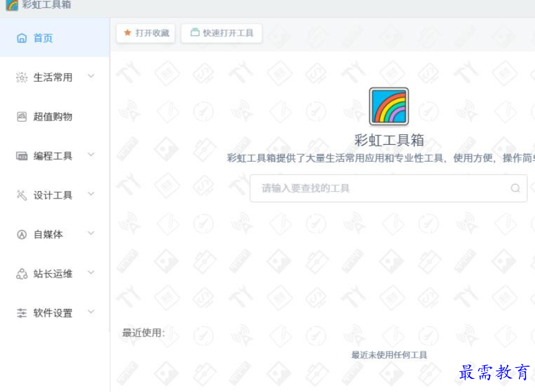Click the 生活常用 sparkle icon

tap(21, 77)
